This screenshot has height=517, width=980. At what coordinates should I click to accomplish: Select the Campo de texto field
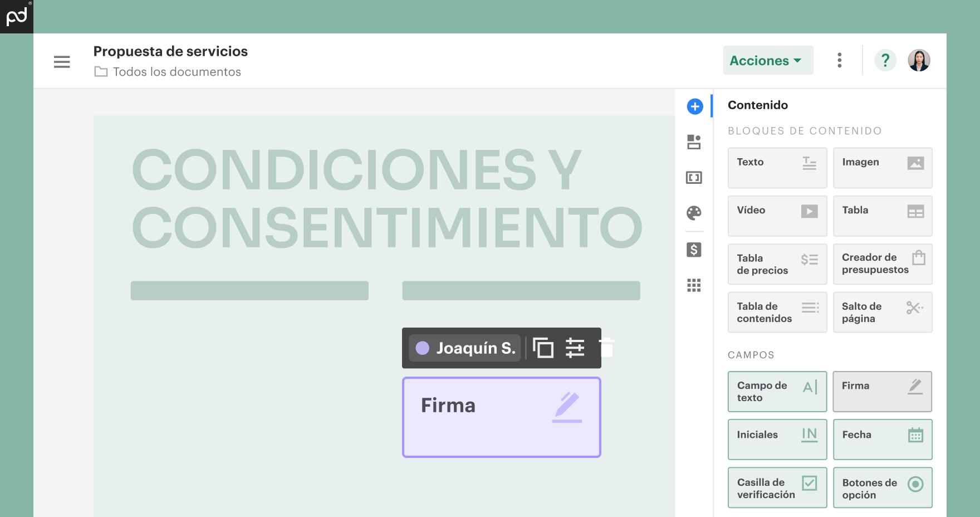777,392
